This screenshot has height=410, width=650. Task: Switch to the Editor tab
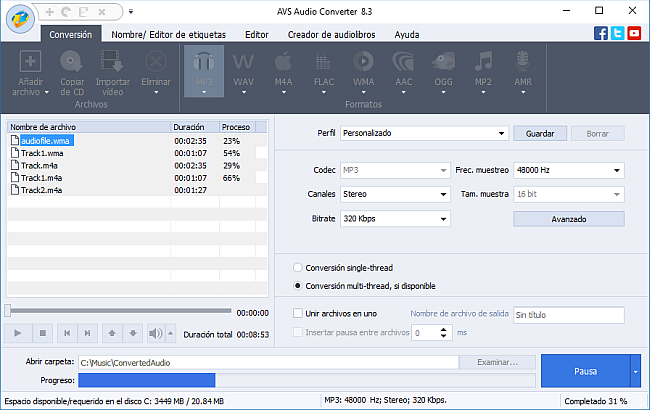[x=257, y=34]
